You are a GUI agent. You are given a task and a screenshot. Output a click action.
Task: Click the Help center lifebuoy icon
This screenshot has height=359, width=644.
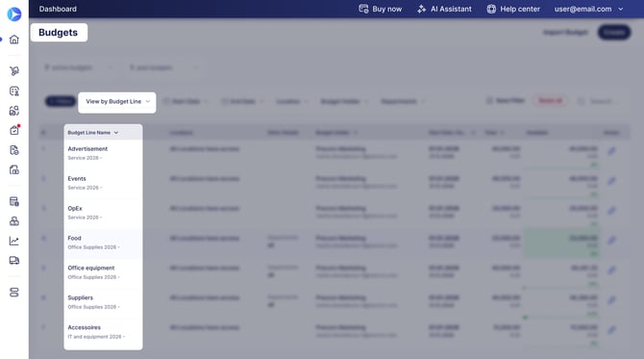pos(491,9)
